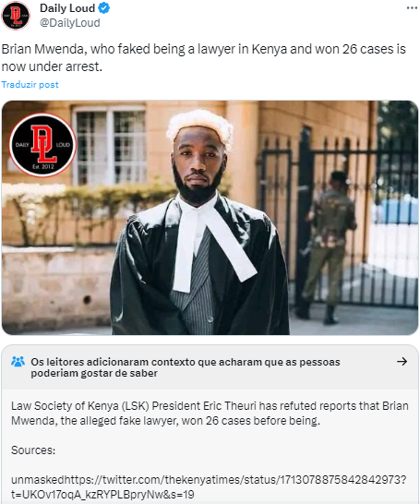
Task: Click the "now under arrest." tweet line
Action: [x=52, y=66]
